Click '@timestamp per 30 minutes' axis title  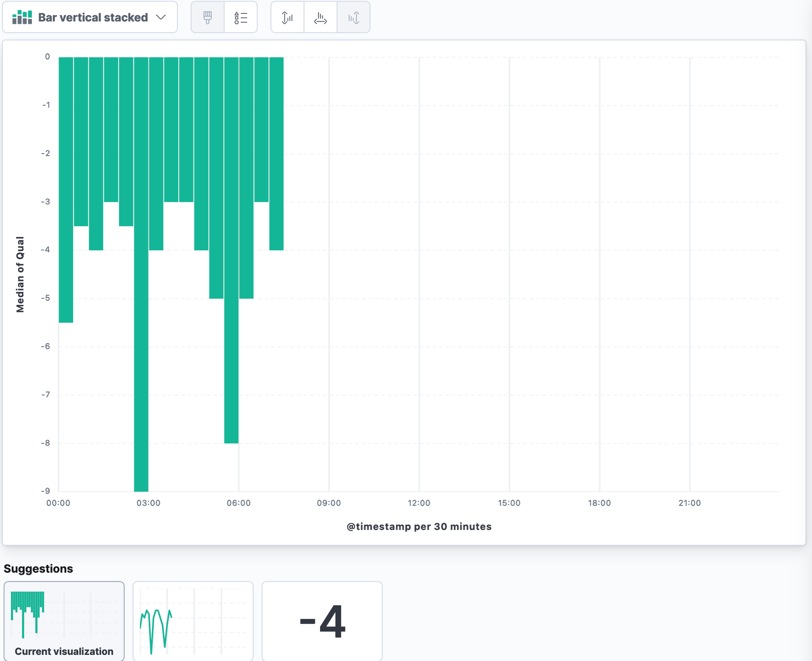(x=419, y=526)
